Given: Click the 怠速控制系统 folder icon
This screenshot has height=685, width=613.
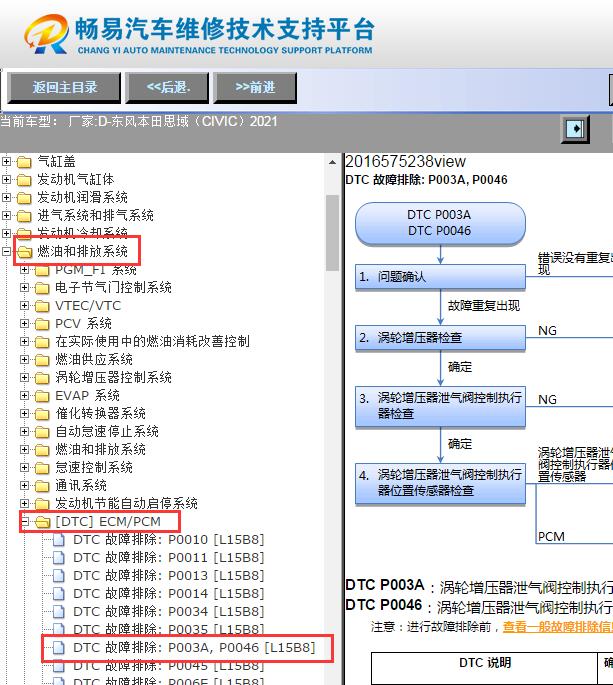Looking at the screenshot, I should click(x=42, y=468).
